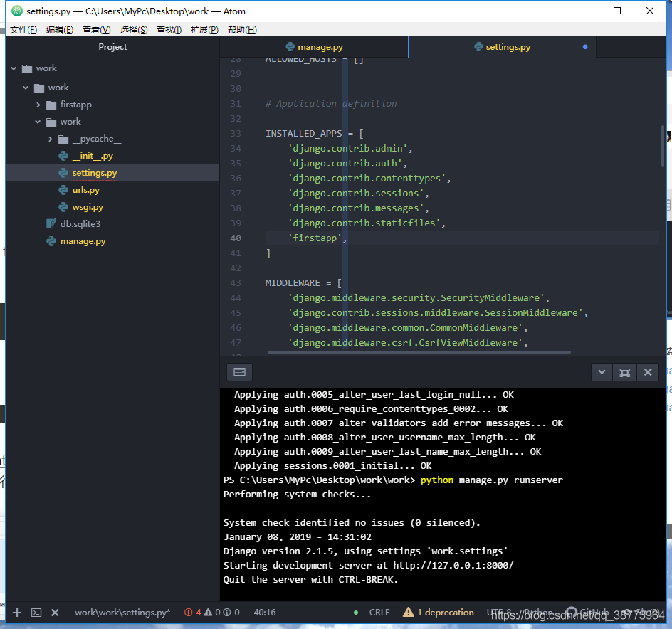Click the green status dot indicator
The width and height of the screenshot is (672, 629).
356,613
